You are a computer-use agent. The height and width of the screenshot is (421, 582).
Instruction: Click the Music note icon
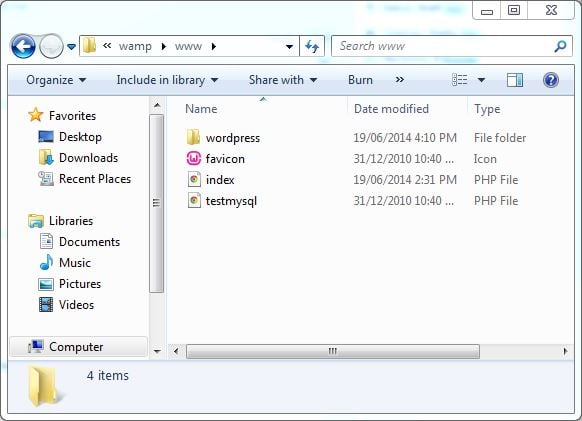pos(46,262)
